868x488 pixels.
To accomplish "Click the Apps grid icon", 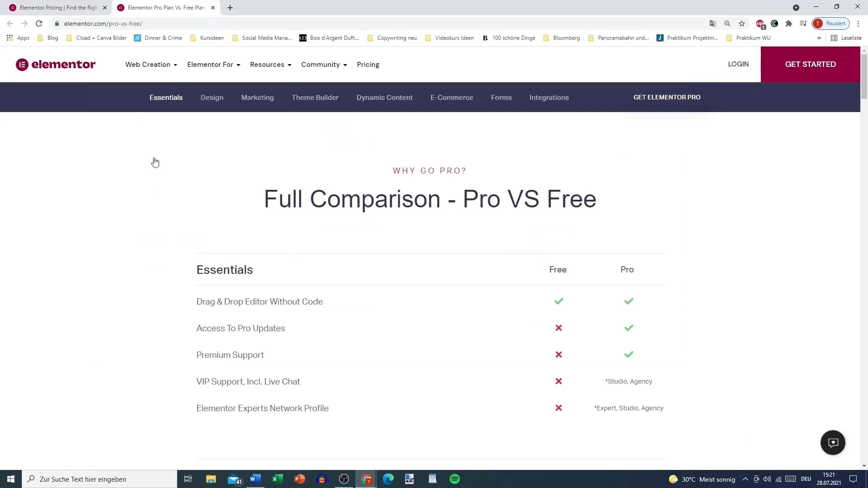I will 9,38.
